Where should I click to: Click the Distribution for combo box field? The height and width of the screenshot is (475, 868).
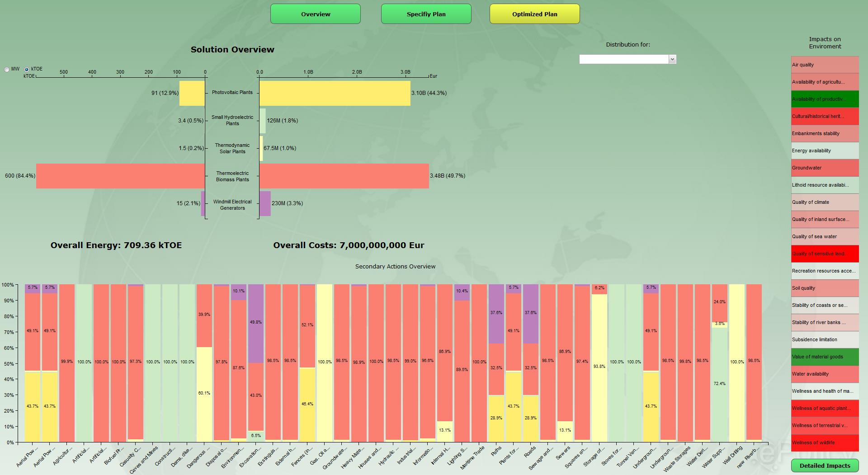click(x=627, y=59)
